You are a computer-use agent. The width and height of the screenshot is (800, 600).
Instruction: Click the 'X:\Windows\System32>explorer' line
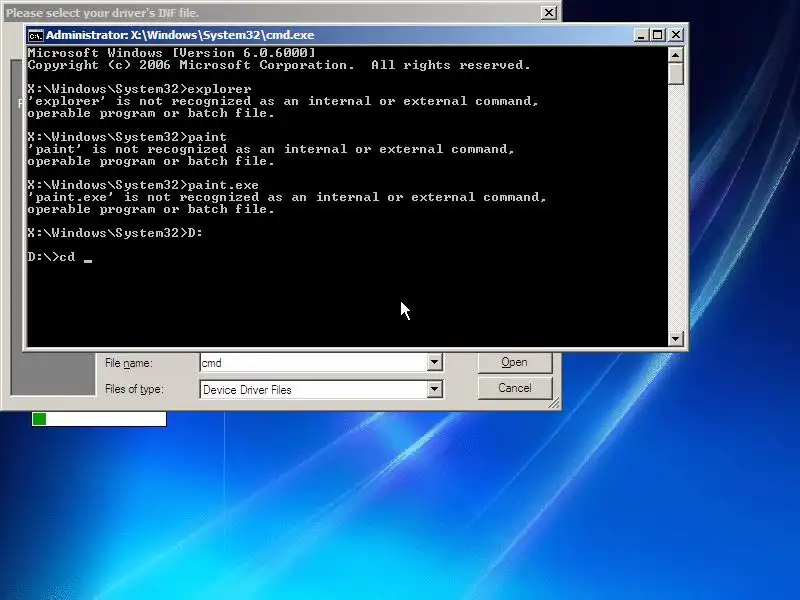(x=139, y=89)
